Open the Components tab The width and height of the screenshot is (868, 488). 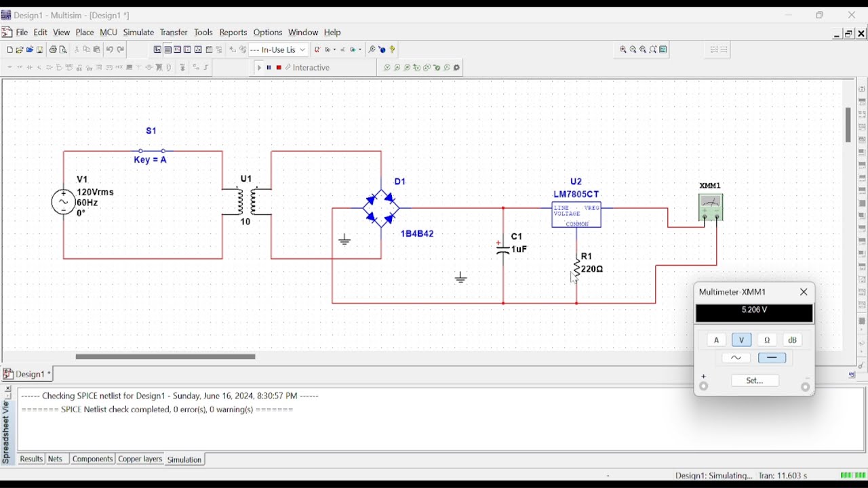[x=92, y=459]
